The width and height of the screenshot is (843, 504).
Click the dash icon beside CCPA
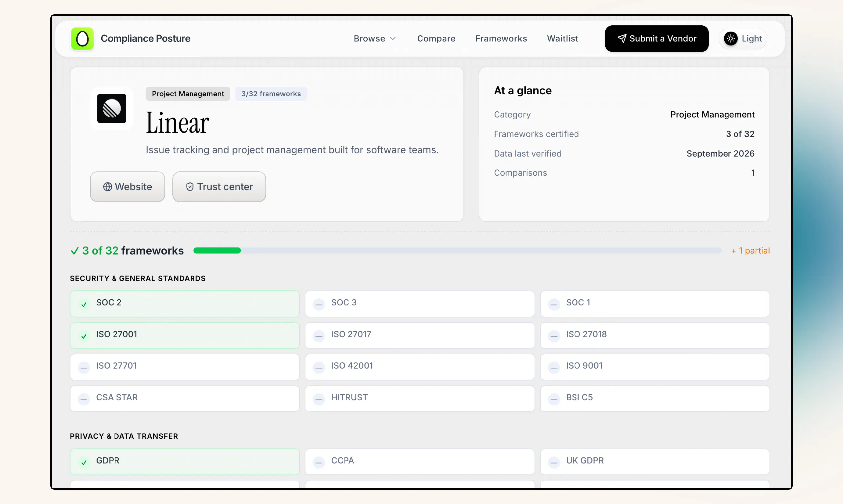tap(319, 462)
